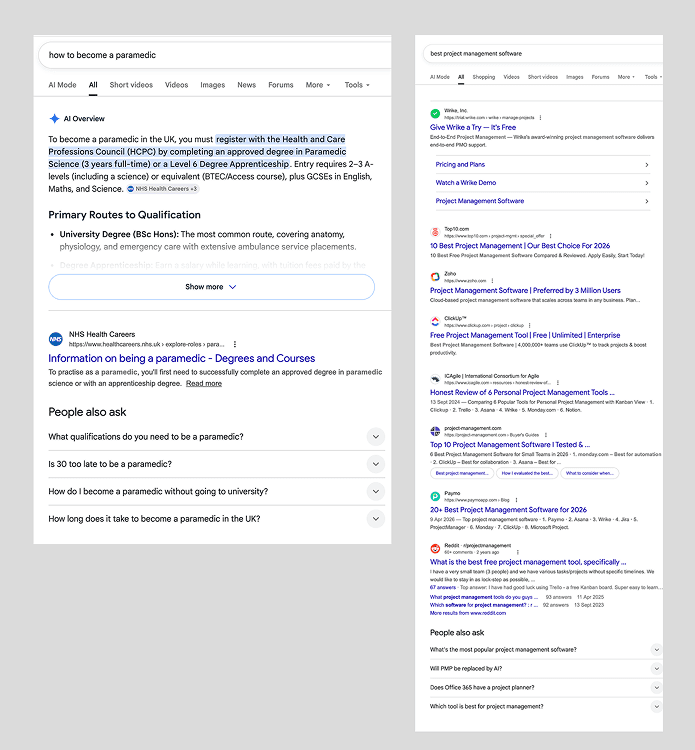Click the ClickUp favicon
Image resolution: width=695 pixels, height=750 pixels.
[x=435, y=321]
